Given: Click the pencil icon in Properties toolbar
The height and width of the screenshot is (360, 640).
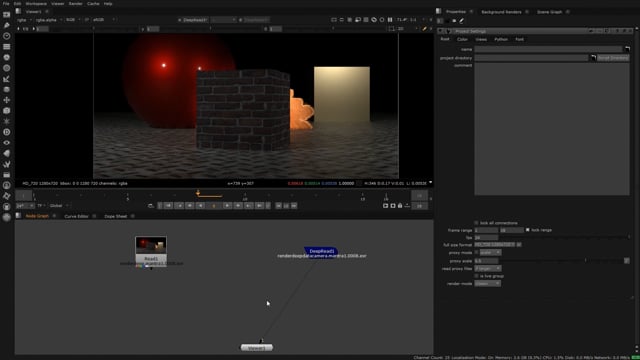Looking at the screenshot, I should click(462, 21).
